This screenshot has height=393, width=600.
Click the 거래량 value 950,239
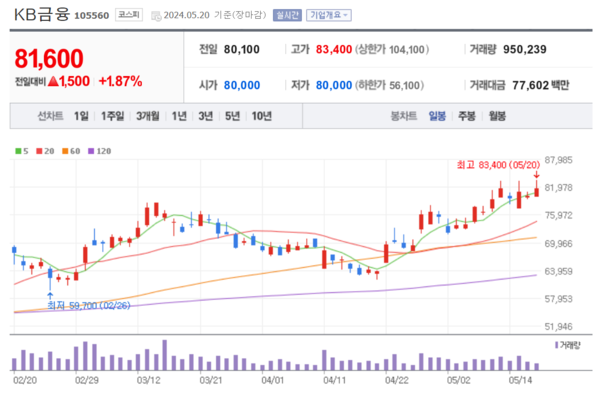pyautogui.click(x=525, y=49)
